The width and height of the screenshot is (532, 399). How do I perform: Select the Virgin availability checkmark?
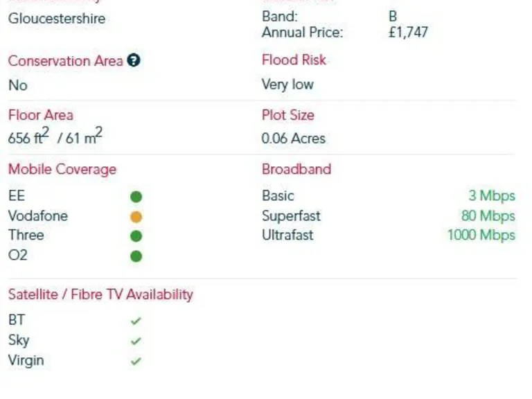(x=136, y=361)
